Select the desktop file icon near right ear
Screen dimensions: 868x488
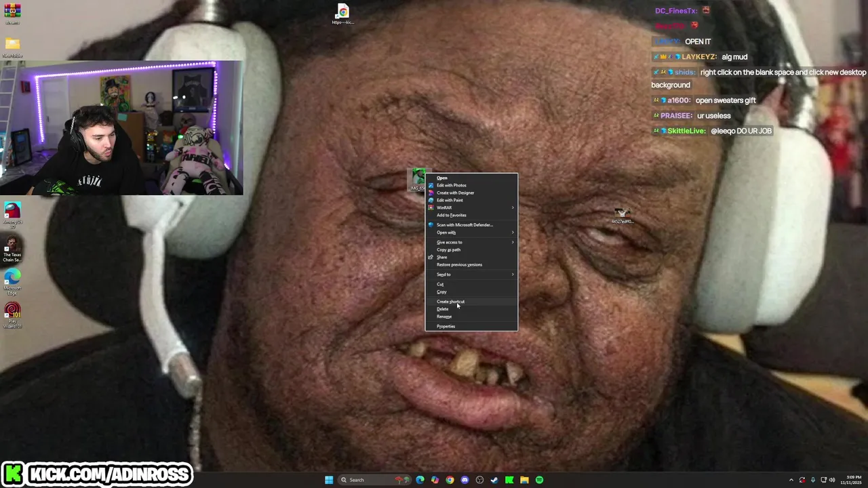point(622,216)
